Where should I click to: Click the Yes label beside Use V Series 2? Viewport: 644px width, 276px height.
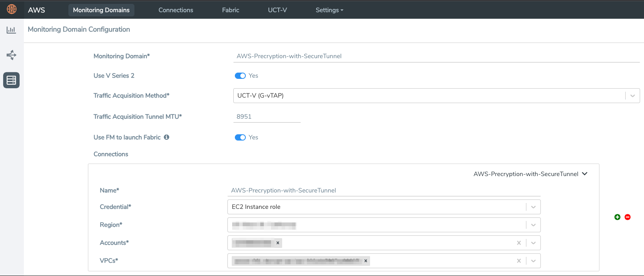pyautogui.click(x=253, y=76)
